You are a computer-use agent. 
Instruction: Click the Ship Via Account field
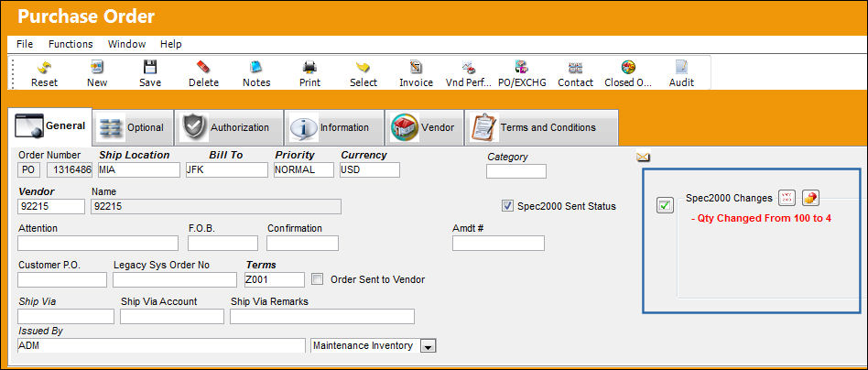pos(172,316)
